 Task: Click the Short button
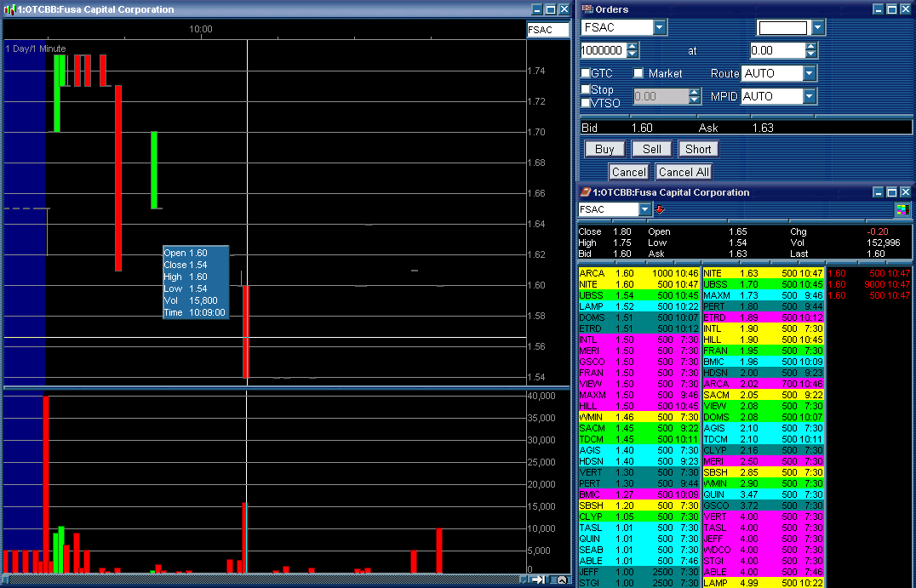[x=698, y=149]
